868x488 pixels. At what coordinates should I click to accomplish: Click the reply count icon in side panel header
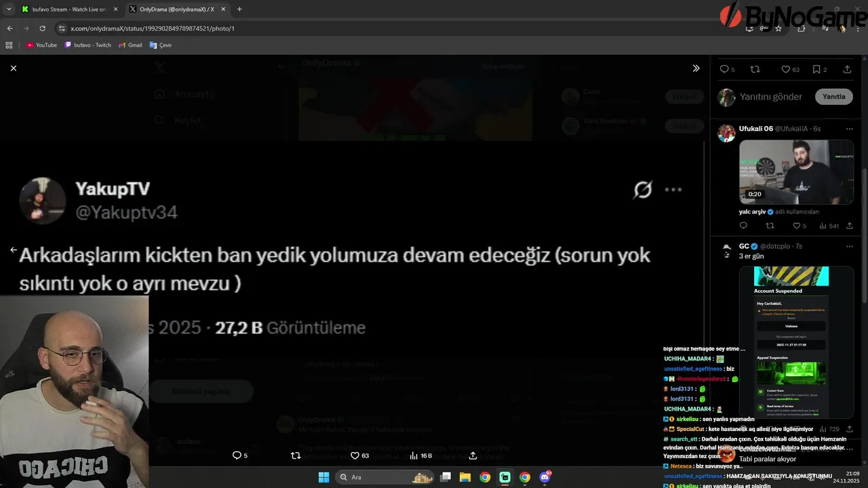727,69
